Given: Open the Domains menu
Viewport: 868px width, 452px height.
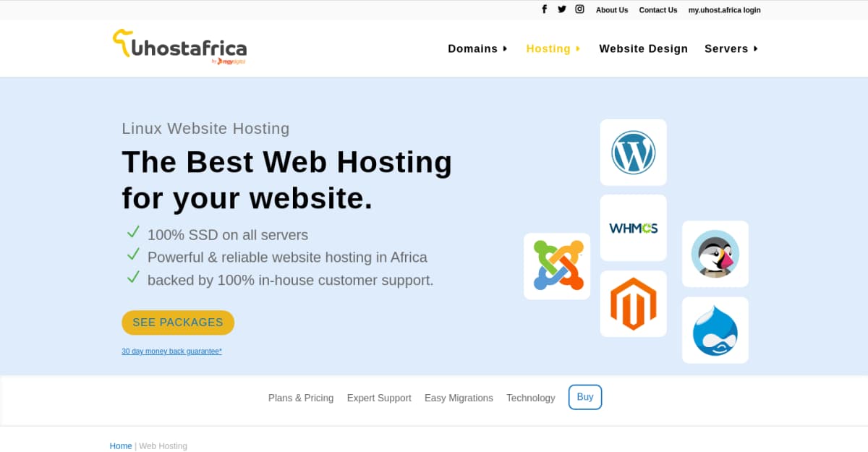Looking at the screenshot, I should click(x=472, y=48).
